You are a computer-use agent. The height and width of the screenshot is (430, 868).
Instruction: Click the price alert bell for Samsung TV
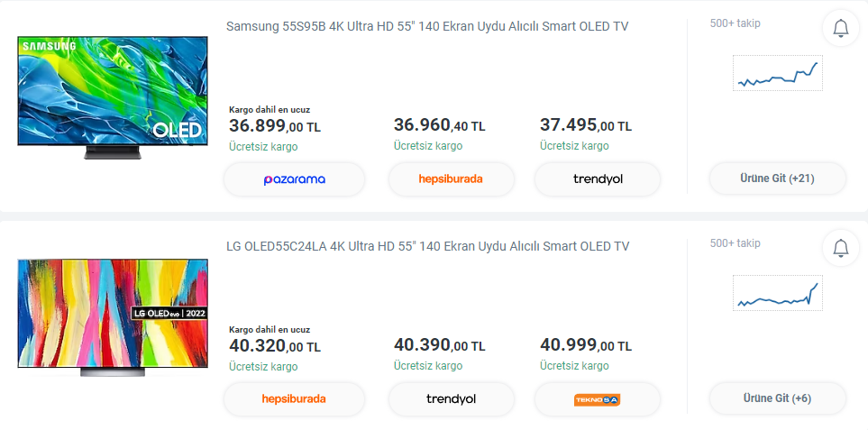pos(840,28)
